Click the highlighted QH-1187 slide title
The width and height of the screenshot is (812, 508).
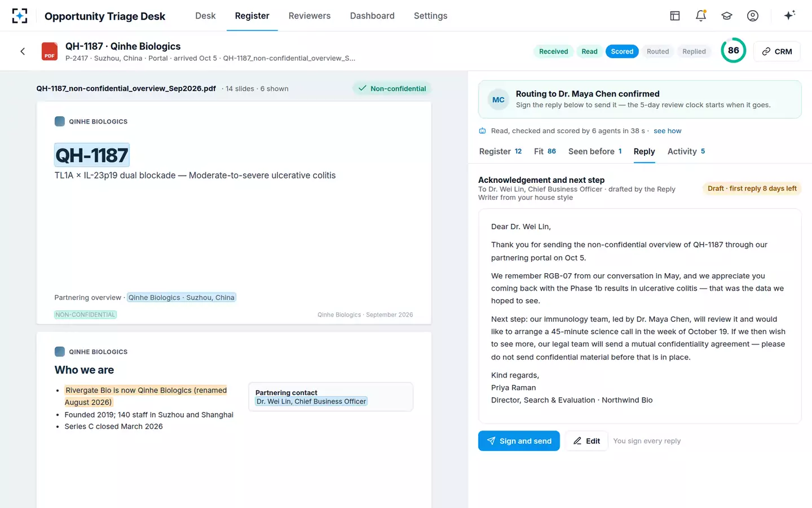pyautogui.click(x=92, y=155)
